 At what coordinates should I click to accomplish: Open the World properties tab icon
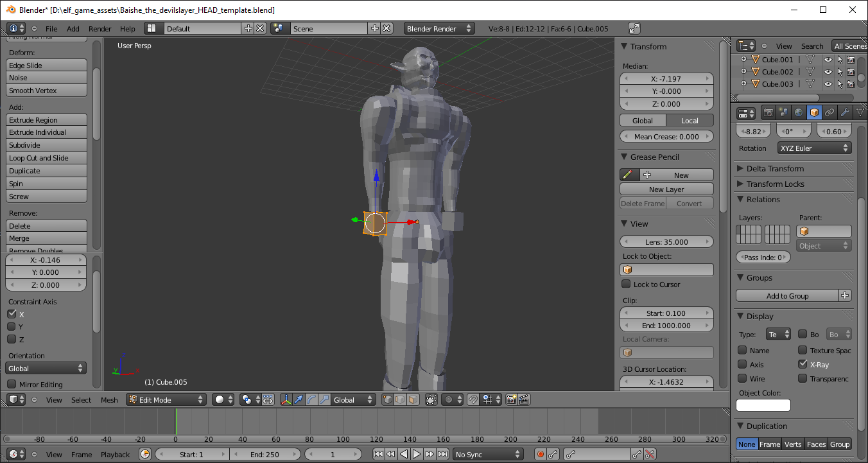click(799, 112)
